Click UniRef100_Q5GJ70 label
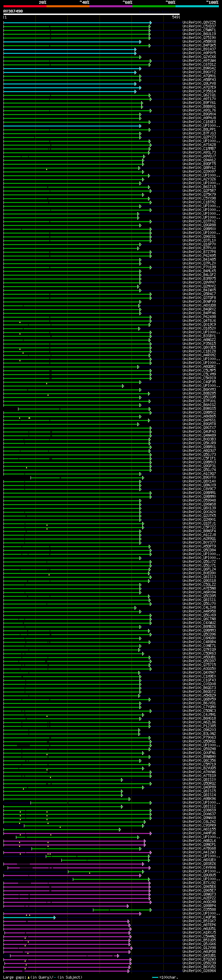This screenshot has height=980, width=222. point(199,604)
